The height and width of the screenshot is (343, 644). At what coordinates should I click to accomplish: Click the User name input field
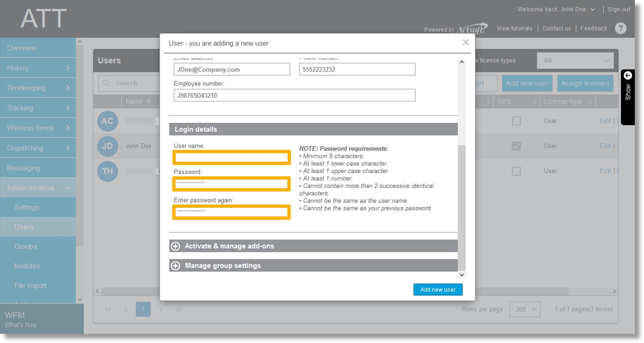click(x=232, y=158)
